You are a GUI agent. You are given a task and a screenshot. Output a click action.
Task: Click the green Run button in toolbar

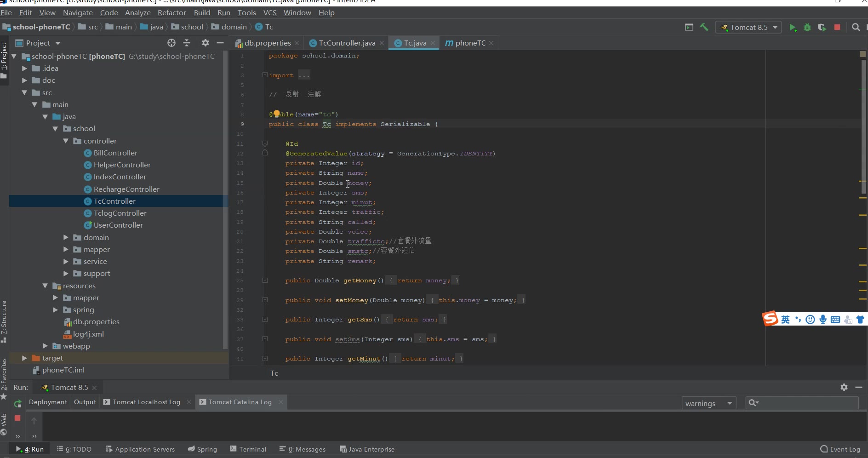(793, 28)
